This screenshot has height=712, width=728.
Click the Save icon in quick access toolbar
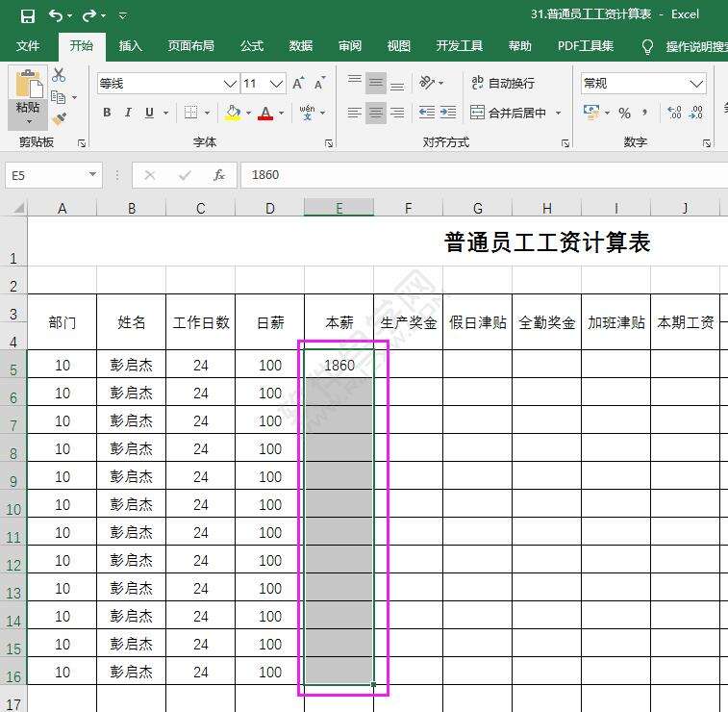point(27,16)
